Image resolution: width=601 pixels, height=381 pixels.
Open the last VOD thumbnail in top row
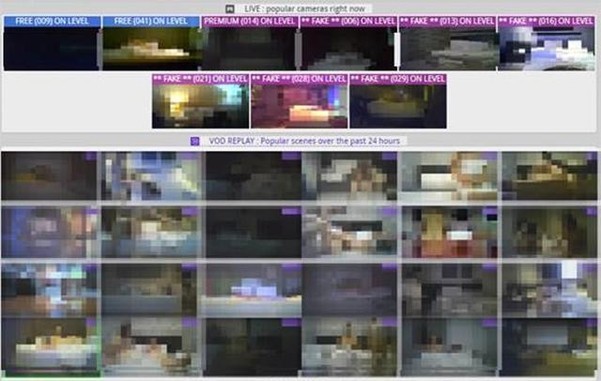pyautogui.click(x=550, y=176)
